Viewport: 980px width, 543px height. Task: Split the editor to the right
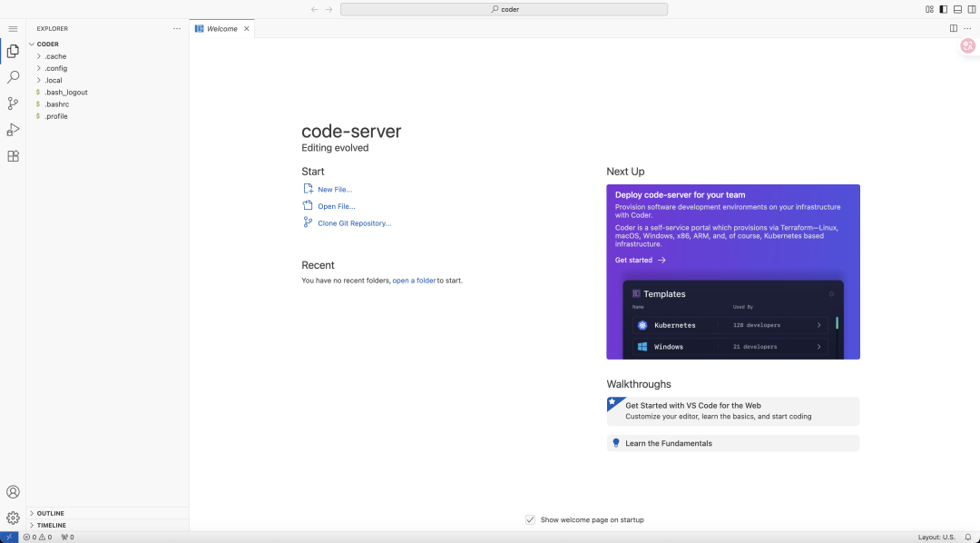pos(953,29)
